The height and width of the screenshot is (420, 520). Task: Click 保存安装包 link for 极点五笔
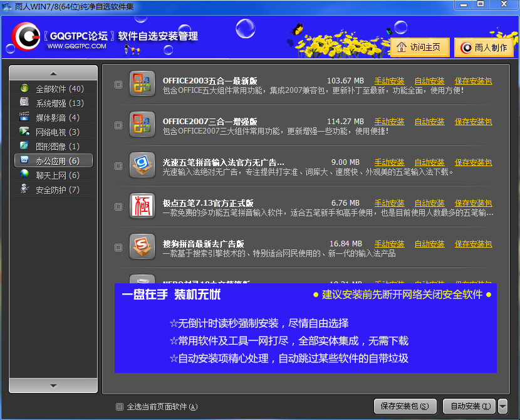click(473, 203)
